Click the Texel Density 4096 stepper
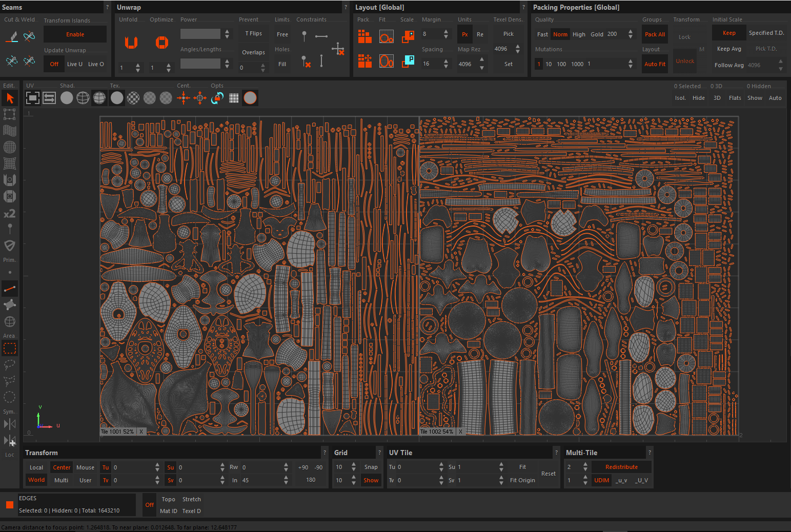 point(518,49)
